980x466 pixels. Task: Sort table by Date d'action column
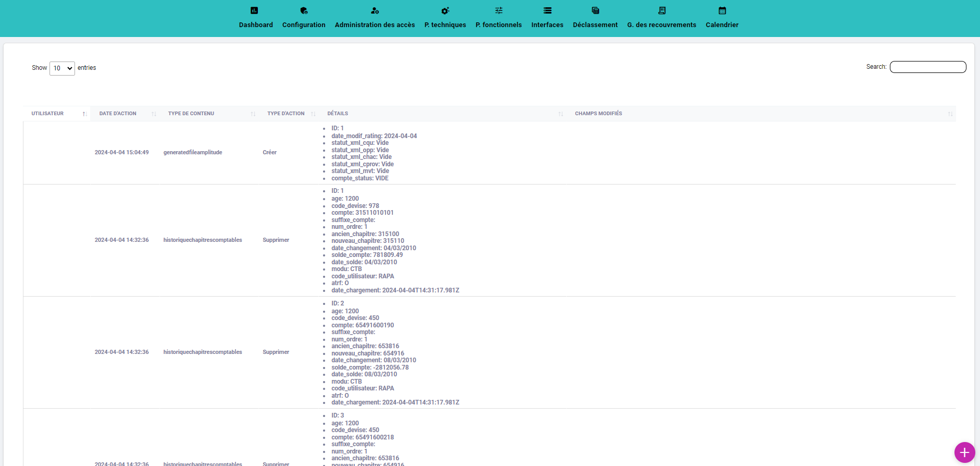coord(118,114)
